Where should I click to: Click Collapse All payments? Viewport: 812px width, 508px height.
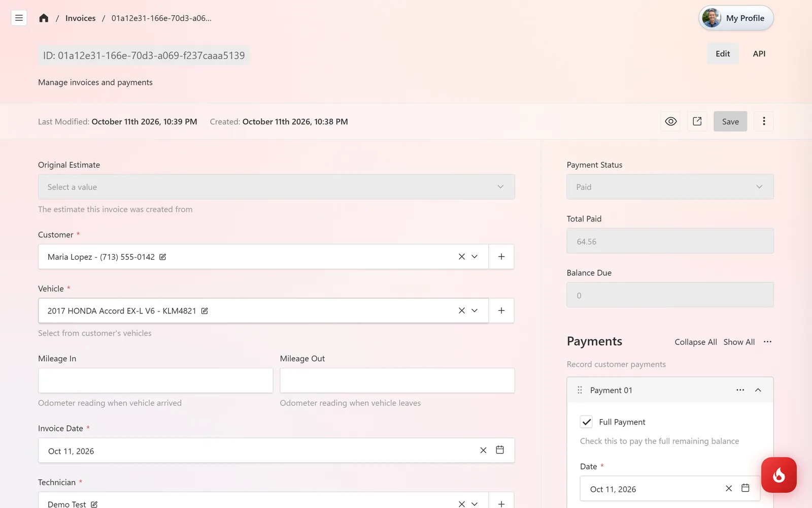pyautogui.click(x=696, y=342)
